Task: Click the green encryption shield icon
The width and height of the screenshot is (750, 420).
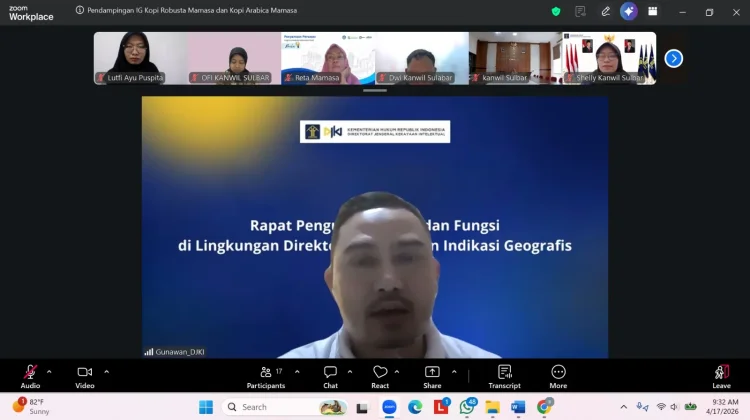Action: (556, 11)
